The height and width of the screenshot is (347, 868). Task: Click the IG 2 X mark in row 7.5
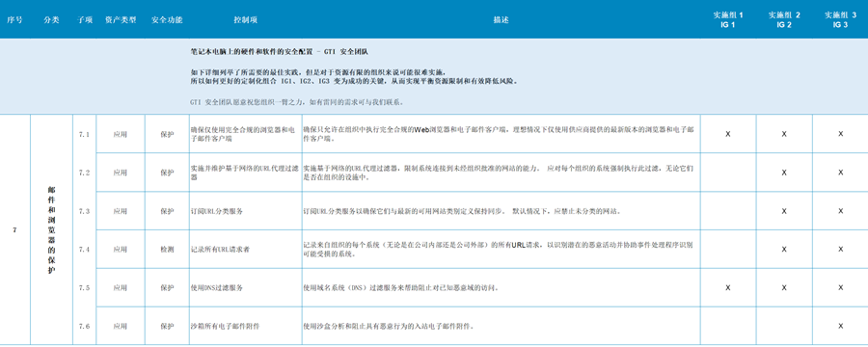784,288
